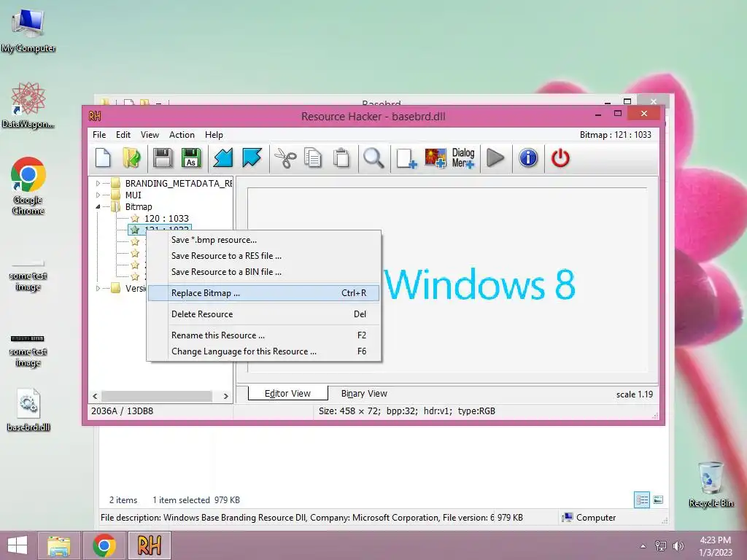Choose Rename this Resource ... entry
This screenshot has width=747, height=560.
[x=264, y=335]
